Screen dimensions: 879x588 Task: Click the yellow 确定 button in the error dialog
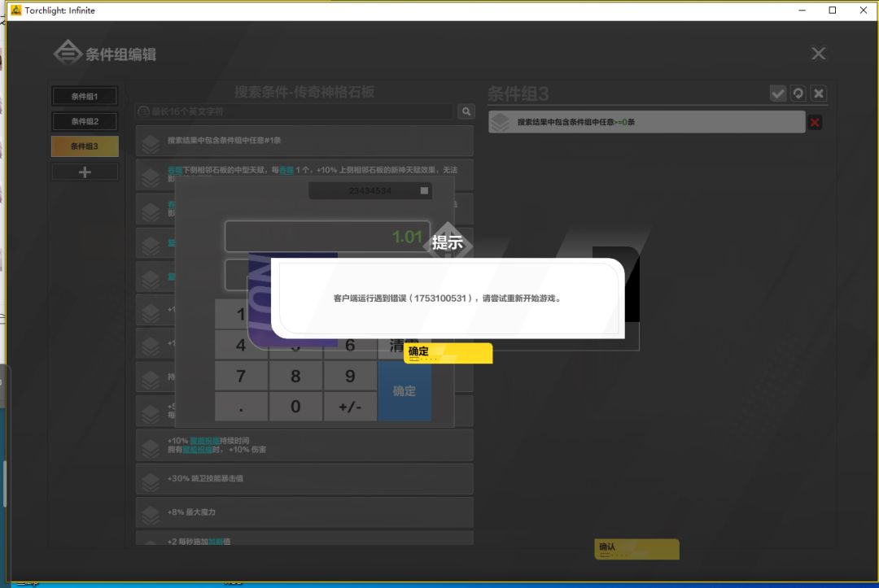click(x=448, y=353)
